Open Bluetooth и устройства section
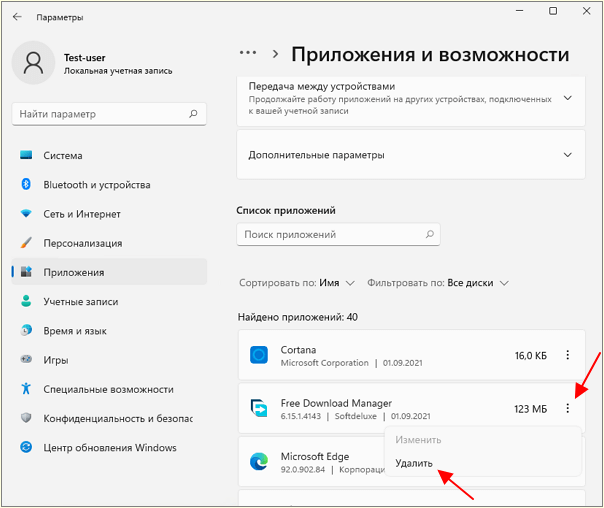This screenshot has height=508, width=604. (x=109, y=184)
